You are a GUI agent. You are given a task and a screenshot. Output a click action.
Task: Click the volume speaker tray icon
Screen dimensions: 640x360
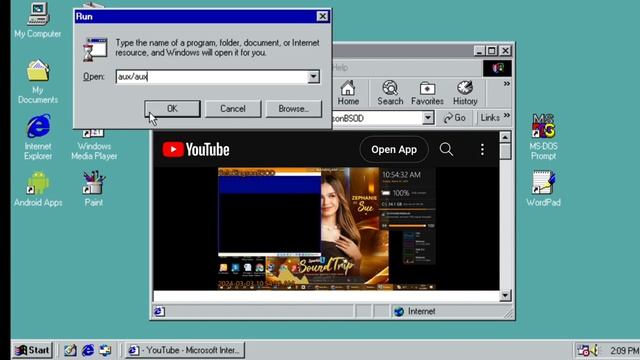point(595,350)
